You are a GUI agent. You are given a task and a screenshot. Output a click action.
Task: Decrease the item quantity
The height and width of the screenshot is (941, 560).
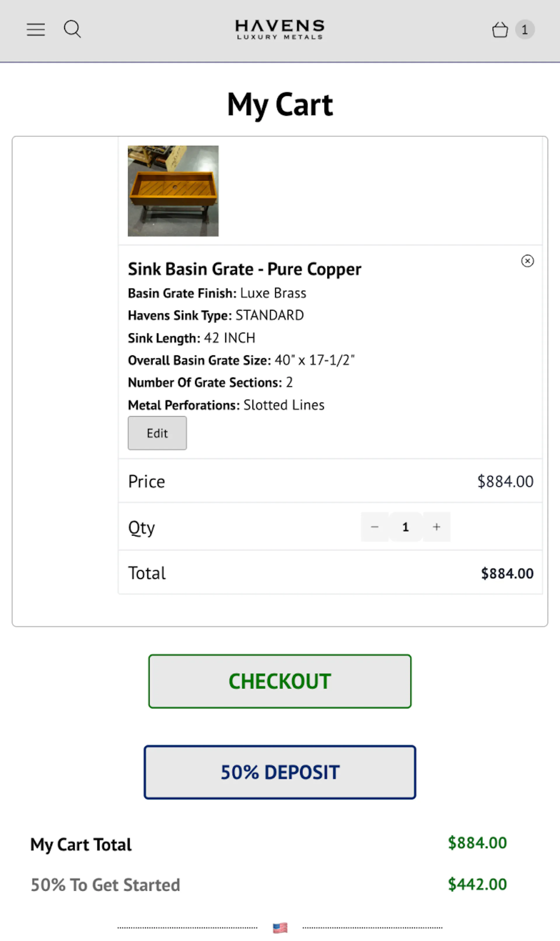[375, 527]
